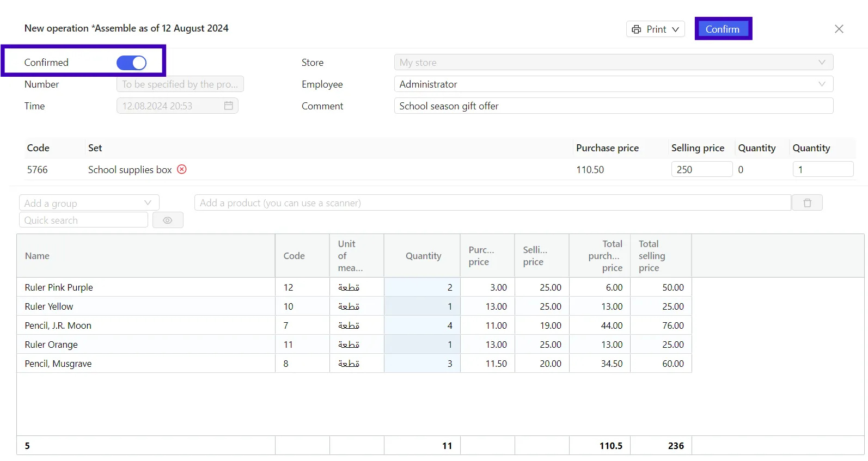Click the set code 5766
The height and width of the screenshot is (461, 868).
point(38,170)
